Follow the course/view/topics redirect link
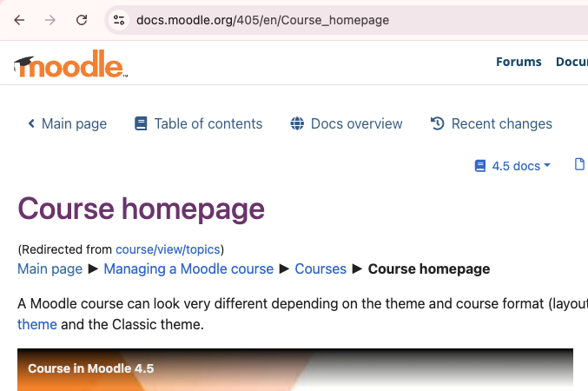This screenshot has width=588, height=391. tap(168, 249)
